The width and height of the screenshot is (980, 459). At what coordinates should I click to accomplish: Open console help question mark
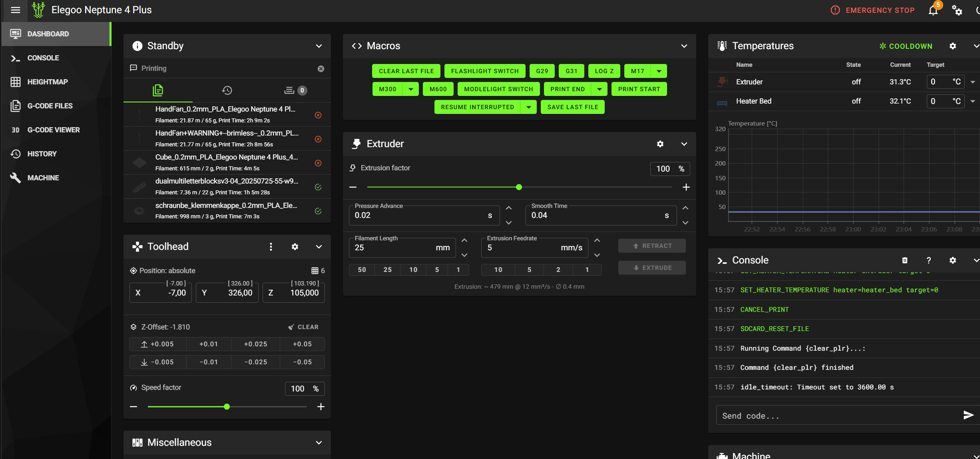[x=929, y=260]
